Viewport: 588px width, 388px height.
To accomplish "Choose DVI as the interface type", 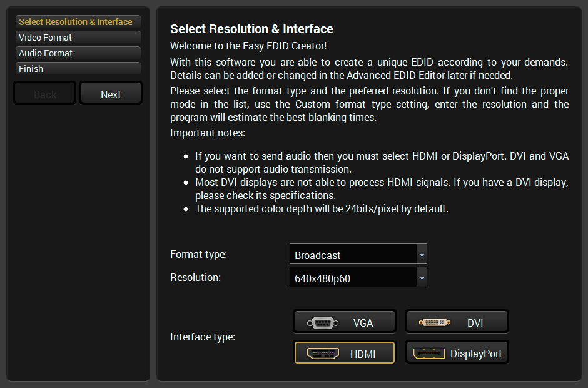I will tap(457, 322).
